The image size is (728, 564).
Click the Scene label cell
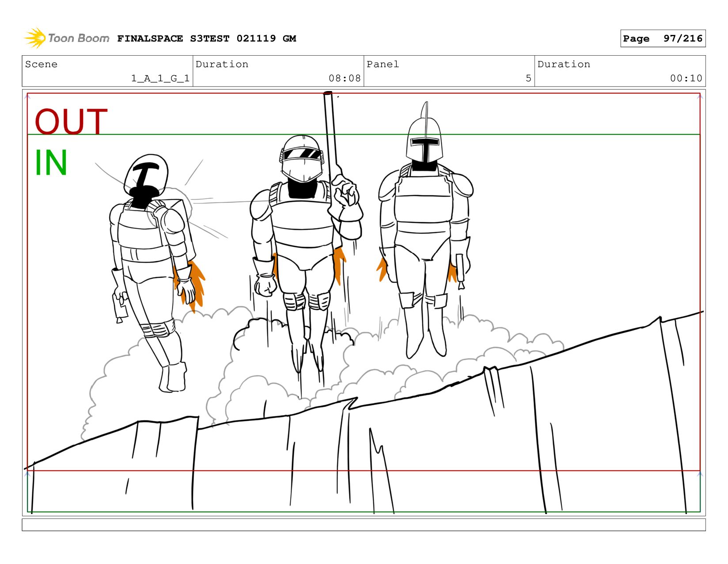[x=107, y=71]
